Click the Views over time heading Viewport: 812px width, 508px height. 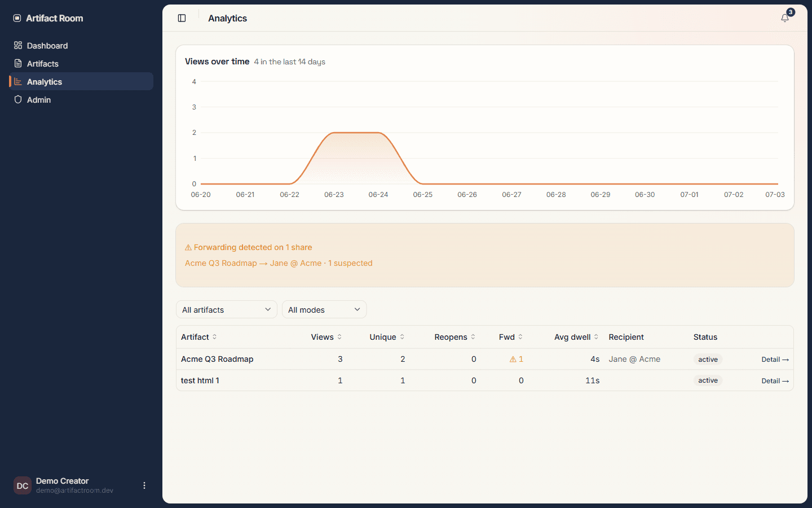click(217, 62)
